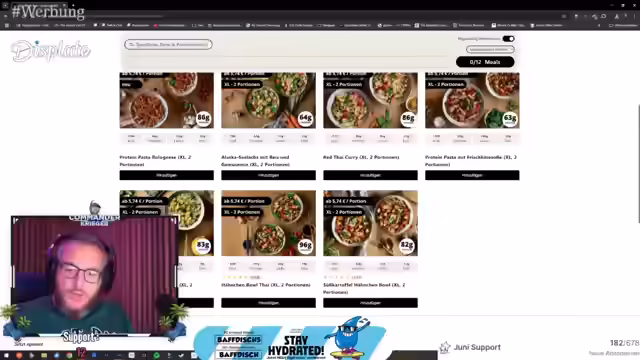Open the Chrome icon in the taskbar
Viewport: 640px width, 360px height.
coord(69,356)
